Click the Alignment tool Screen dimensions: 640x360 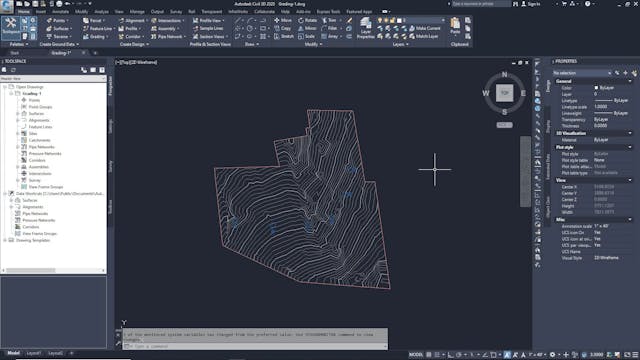[132, 20]
